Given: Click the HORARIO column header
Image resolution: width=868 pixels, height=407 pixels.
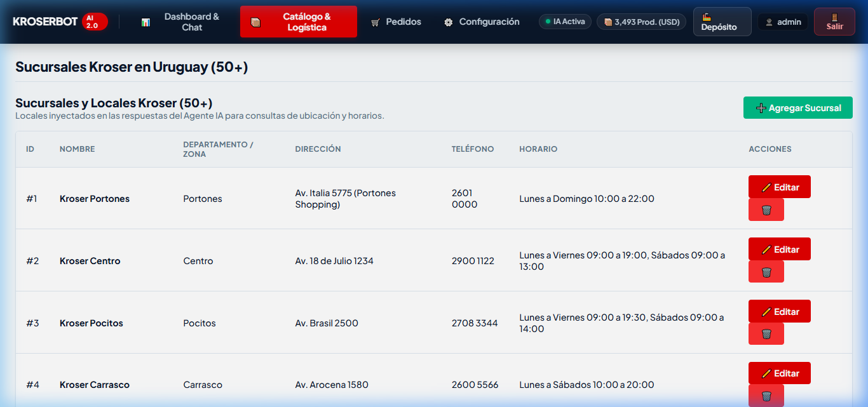Looking at the screenshot, I should coord(538,149).
